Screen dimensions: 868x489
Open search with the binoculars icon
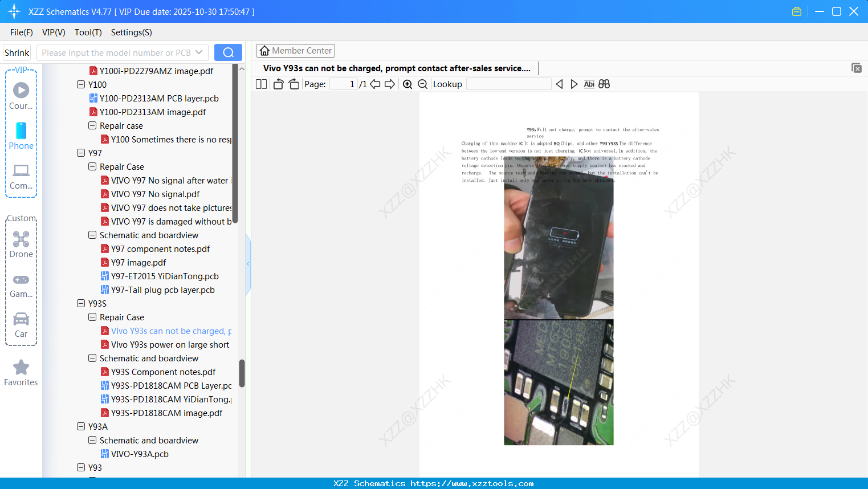point(604,84)
